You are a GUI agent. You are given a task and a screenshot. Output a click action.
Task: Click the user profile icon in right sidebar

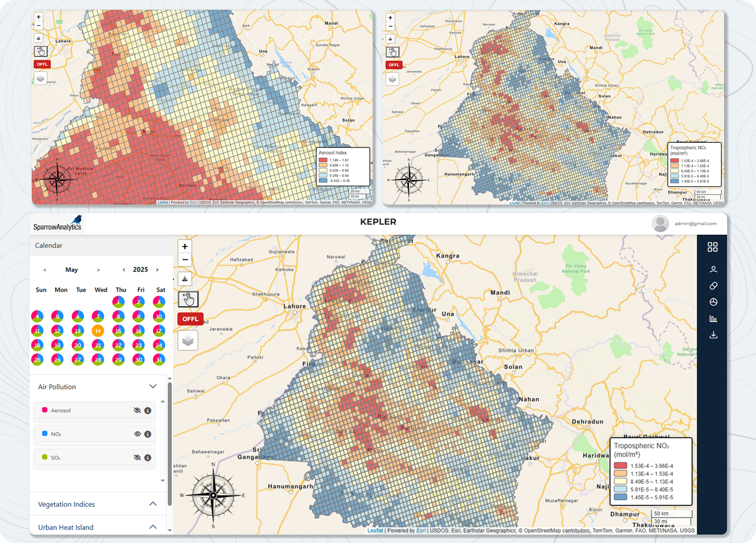pos(713,269)
